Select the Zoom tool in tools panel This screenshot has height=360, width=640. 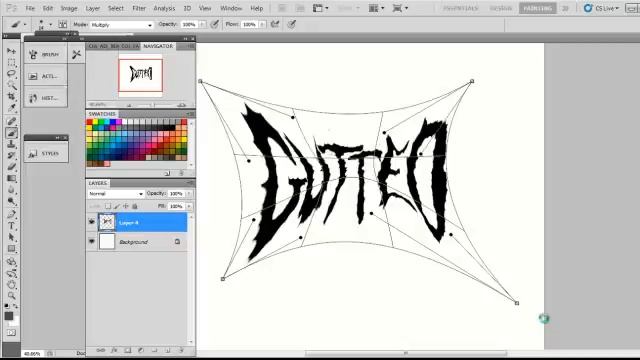point(11,296)
